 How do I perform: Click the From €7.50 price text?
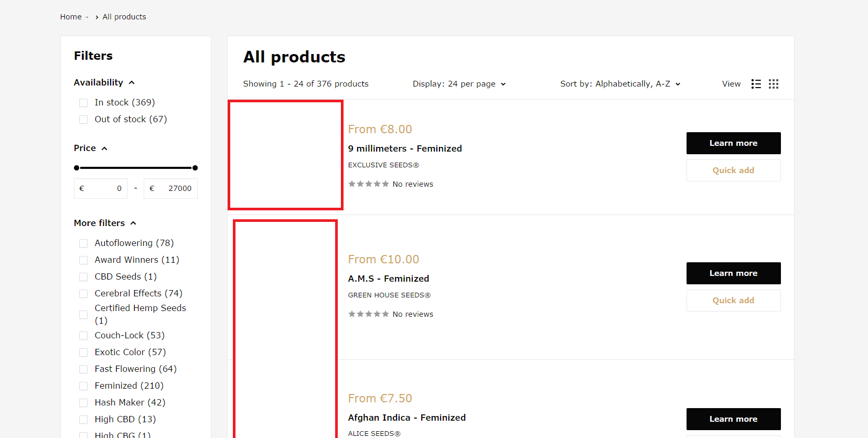click(380, 398)
